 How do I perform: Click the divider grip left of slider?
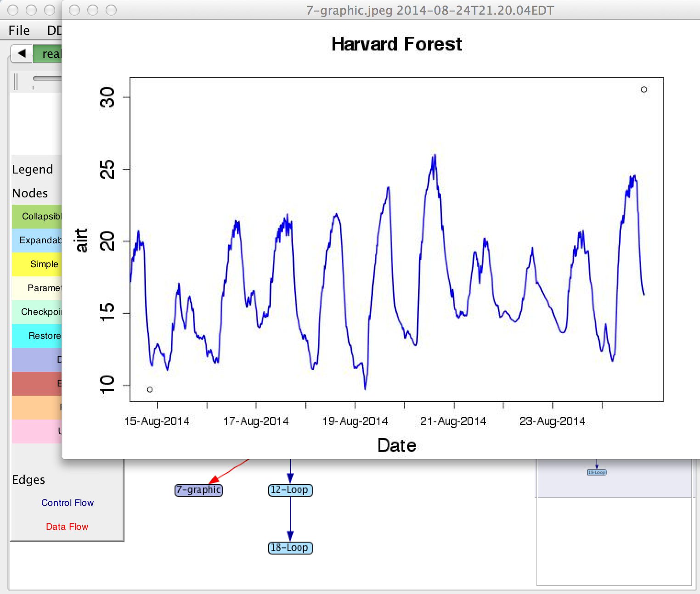[x=16, y=81]
